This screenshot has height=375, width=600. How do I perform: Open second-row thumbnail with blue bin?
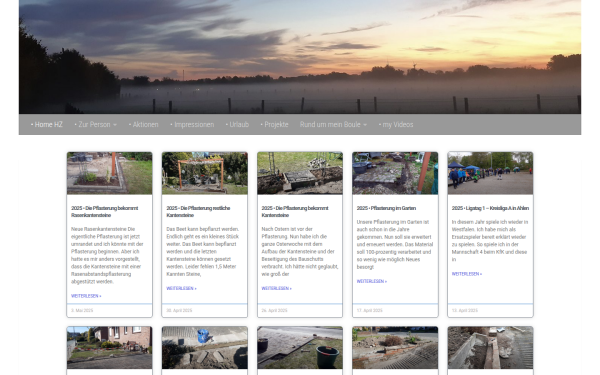(x=205, y=347)
